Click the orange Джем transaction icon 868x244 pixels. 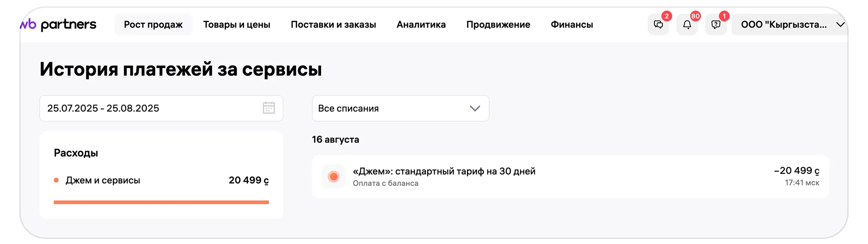click(x=333, y=176)
